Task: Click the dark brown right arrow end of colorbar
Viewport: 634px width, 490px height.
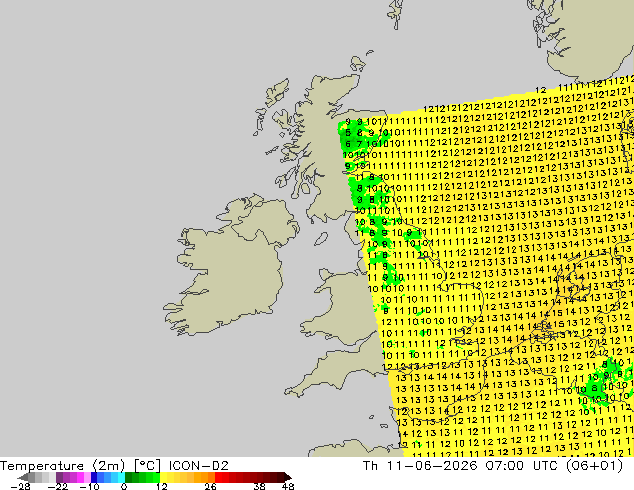Action: click(x=288, y=477)
